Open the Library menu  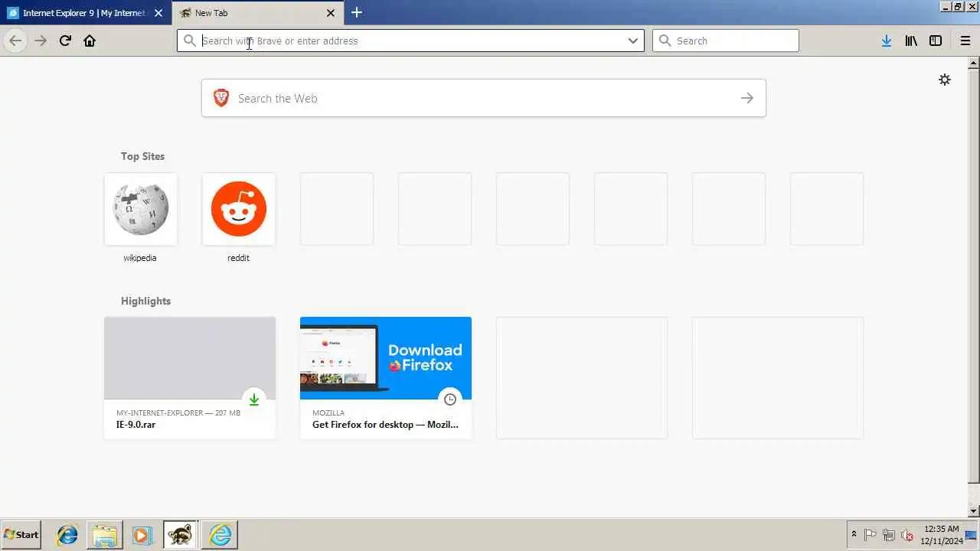coord(911,41)
